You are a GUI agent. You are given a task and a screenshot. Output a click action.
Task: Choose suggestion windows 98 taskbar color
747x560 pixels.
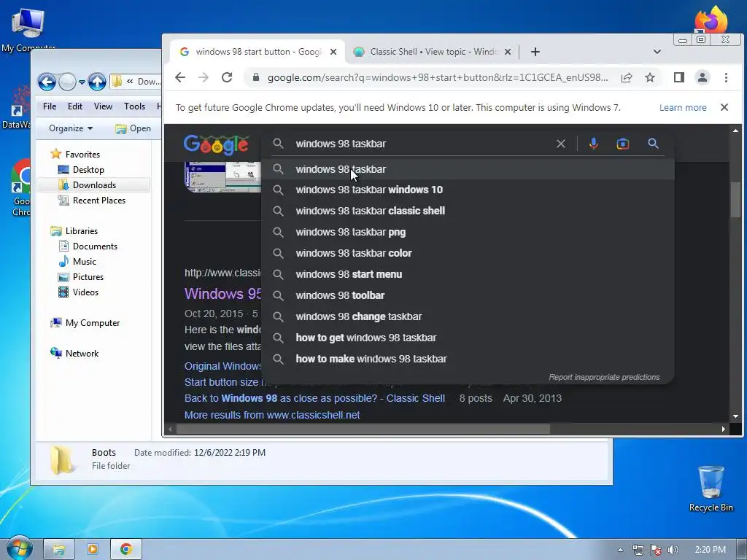[468, 253]
